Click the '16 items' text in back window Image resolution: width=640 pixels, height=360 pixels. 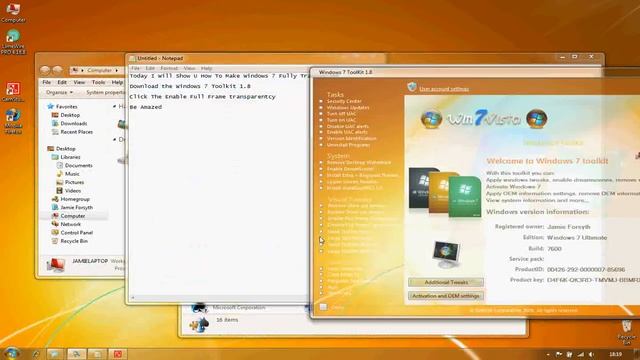pyautogui.click(x=227, y=320)
